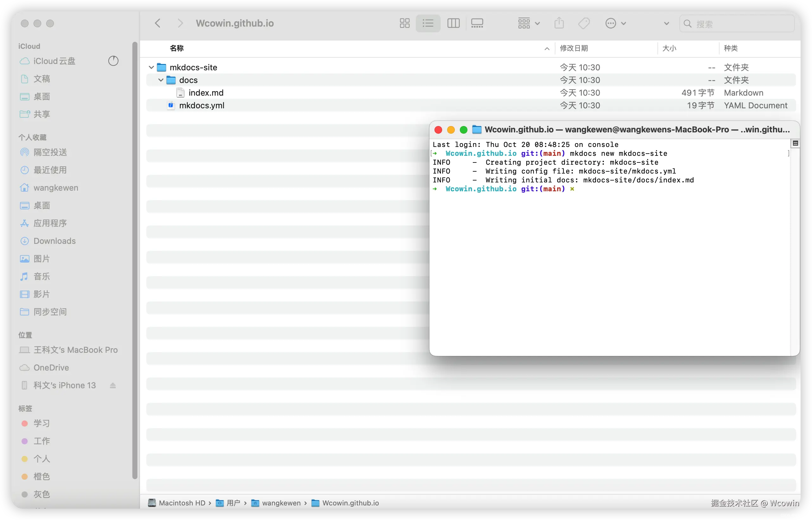Collapse the mkdocs-site folder
Viewport: 812px width, 520px height.
coord(151,67)
